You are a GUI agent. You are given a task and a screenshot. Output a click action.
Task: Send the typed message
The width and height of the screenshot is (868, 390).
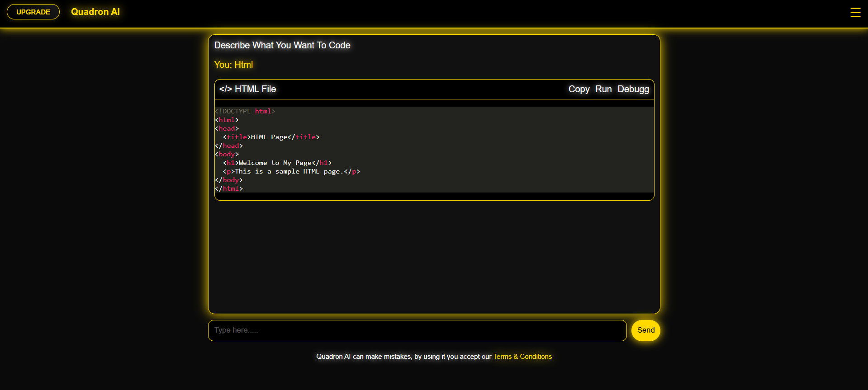(645, 330)
